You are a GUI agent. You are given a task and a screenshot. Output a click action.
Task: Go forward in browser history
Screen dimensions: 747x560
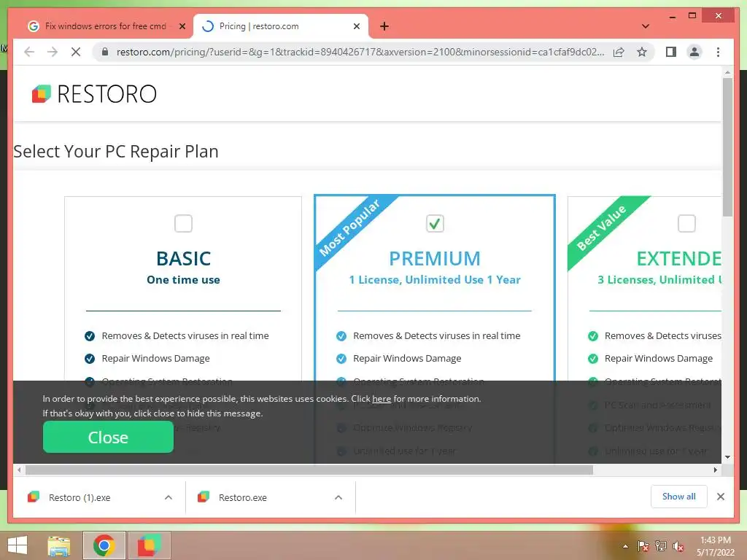53,52
